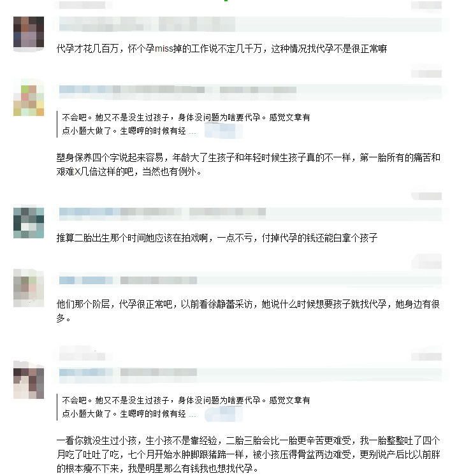
Task: Open blurred link after ellipsis in last quote
Action: pos(224,414)
